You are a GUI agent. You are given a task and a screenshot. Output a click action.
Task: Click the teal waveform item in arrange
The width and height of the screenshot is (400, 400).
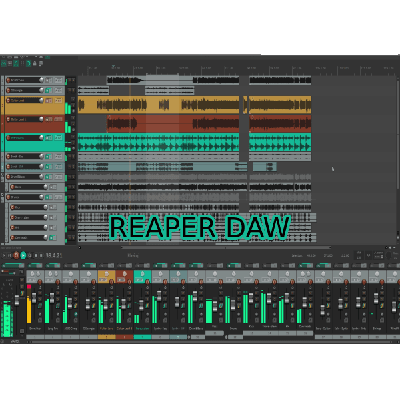click(158, 142)
